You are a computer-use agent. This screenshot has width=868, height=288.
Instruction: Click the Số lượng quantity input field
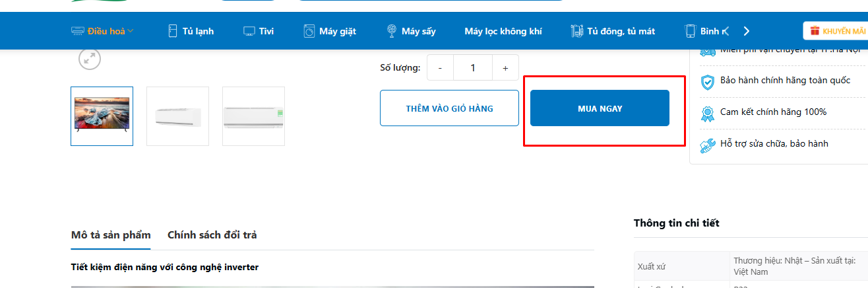(x=473, y=67)
